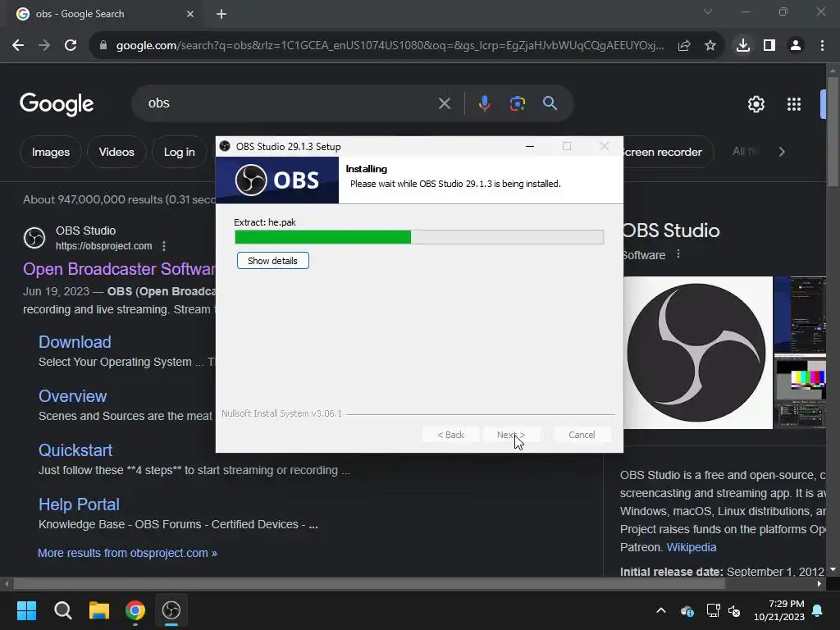Click the Back button in OBS Setup

point(450,435)
